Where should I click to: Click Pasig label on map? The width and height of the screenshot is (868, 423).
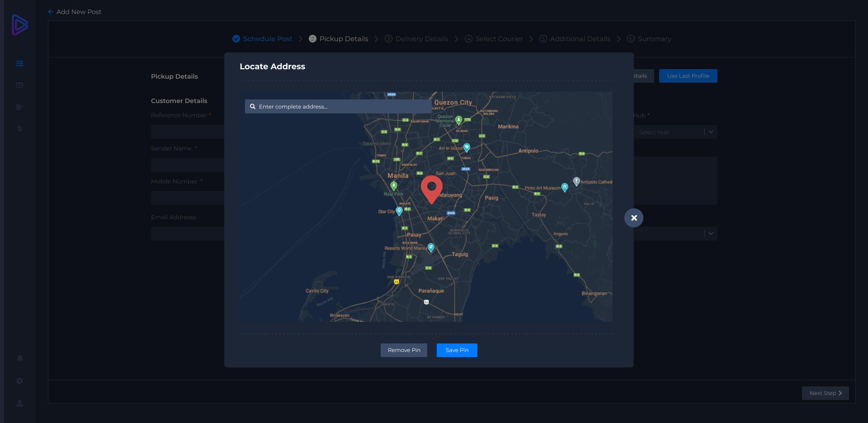tap(491, 198)
